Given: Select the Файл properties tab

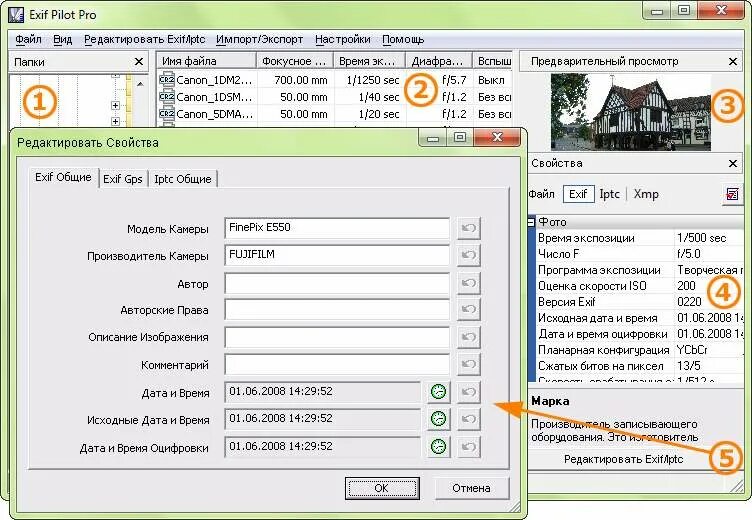Looking at the screenshot, I should coord(541,194).
